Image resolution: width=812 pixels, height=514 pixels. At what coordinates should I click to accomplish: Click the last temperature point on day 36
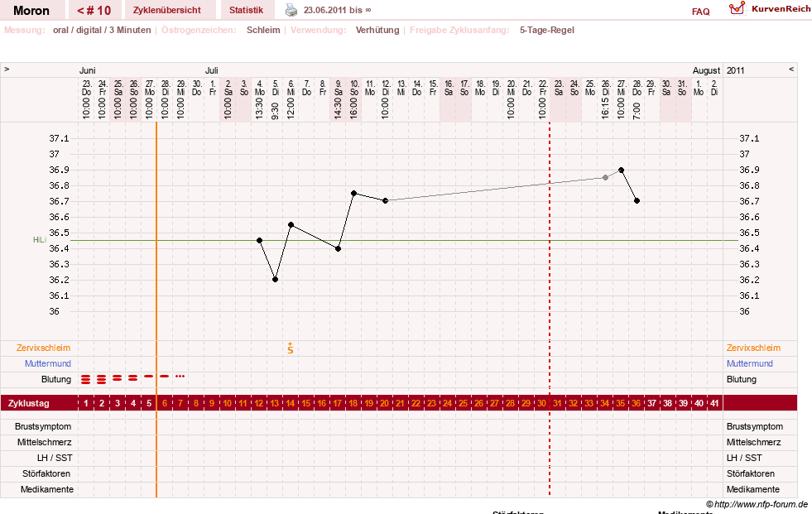pos(637,201)
